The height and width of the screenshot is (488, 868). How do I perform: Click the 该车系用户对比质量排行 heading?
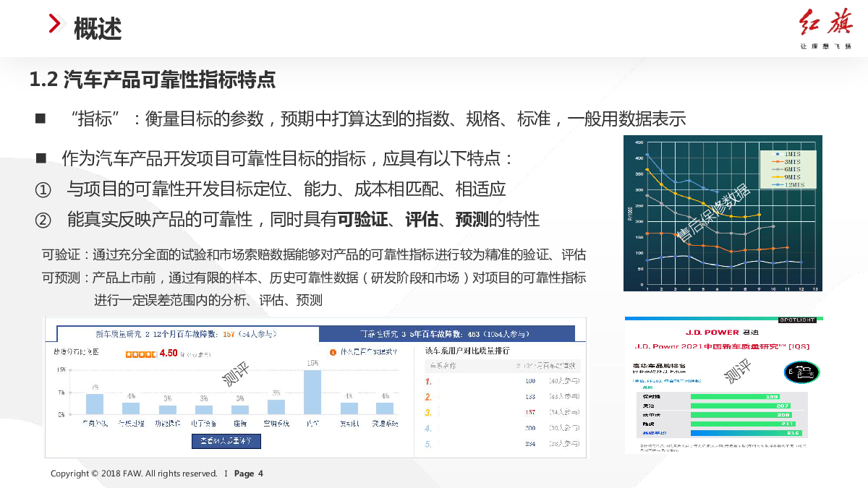click(467, 351)
